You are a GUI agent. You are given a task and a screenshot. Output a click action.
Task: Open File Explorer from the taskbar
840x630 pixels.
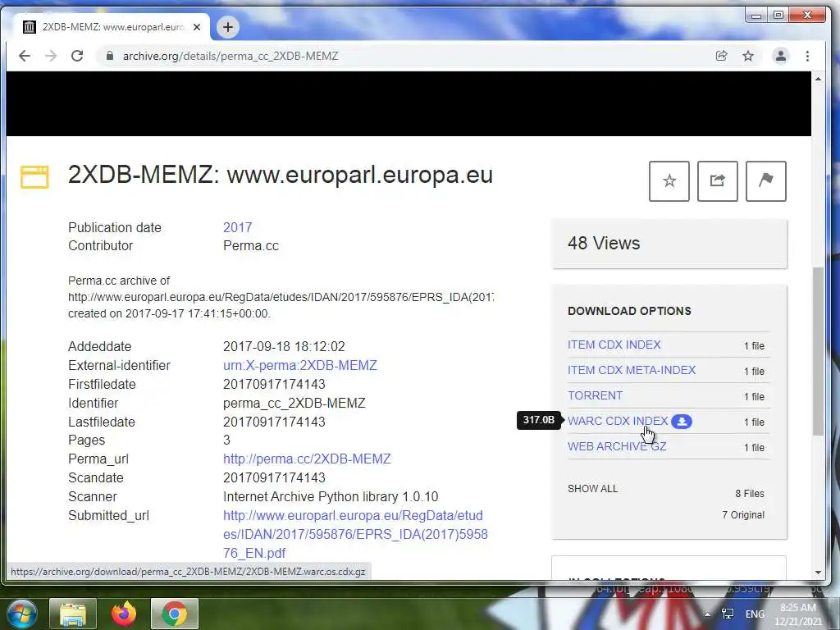point(73,614)
